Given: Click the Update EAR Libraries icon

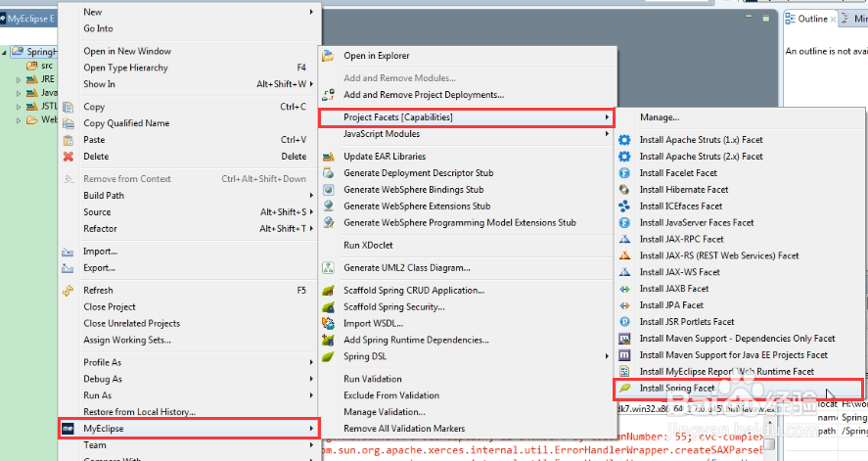Looking at the screenshot, I should pyautogui.click(x=328, y=157).
